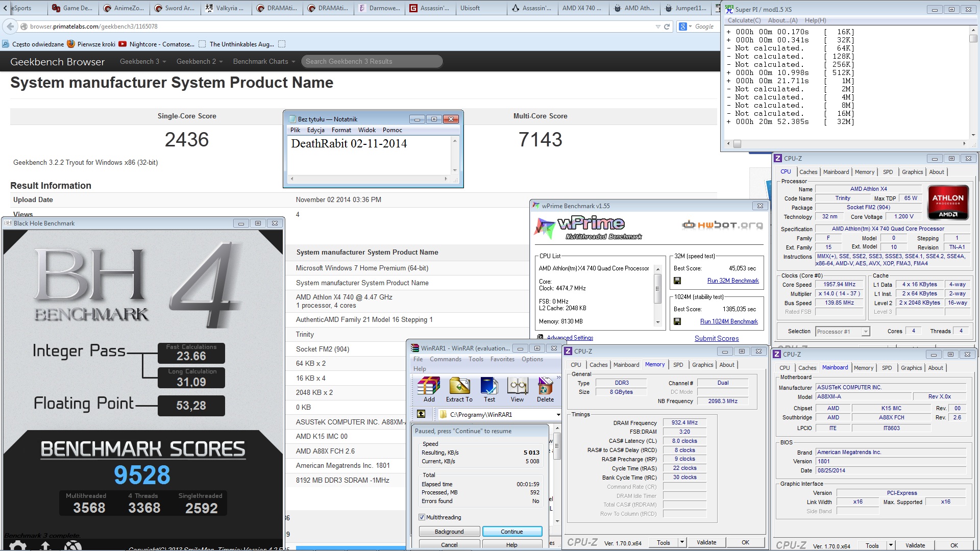
Task: Click the Search Geekbench 3 Results field
Action: click(x=372, y=61)
